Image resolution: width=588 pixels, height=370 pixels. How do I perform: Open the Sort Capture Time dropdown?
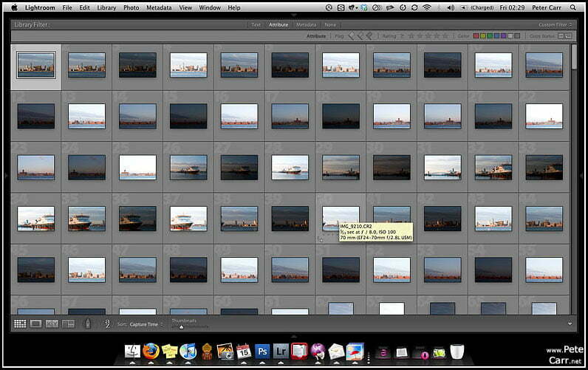[147, 324]
